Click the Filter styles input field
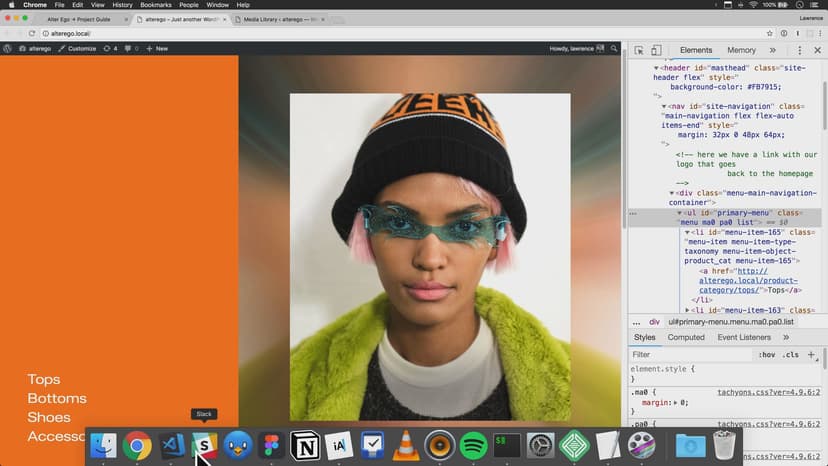 pos(690,355)
